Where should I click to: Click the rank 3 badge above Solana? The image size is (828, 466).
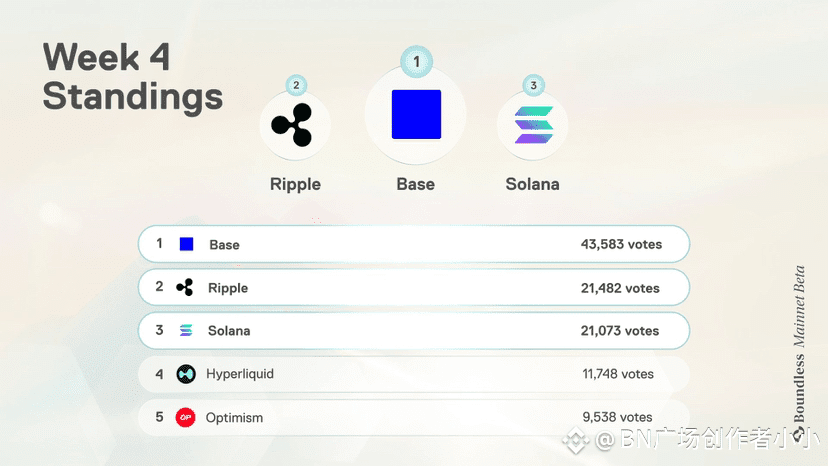(x=533, y=85)
